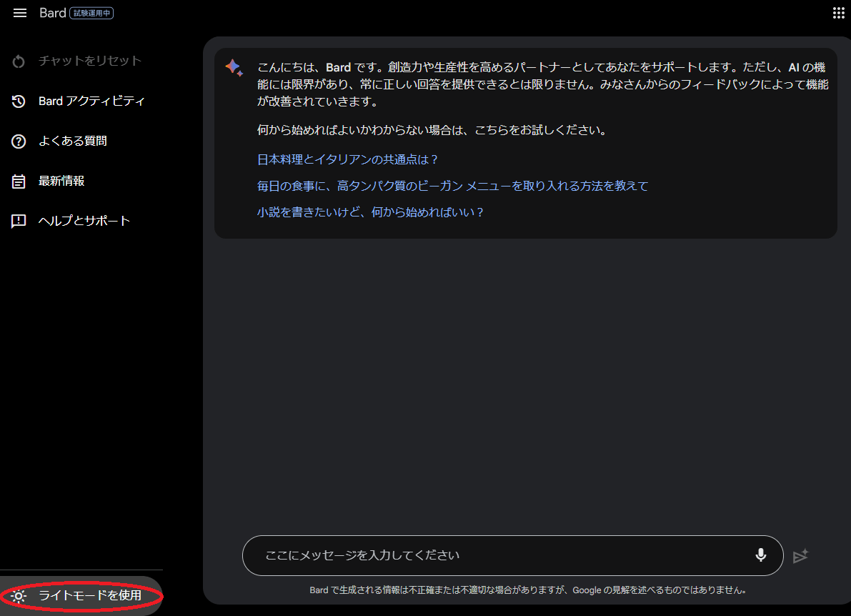
Task: Activate the microphone voice input
Action: coord(760,555)
